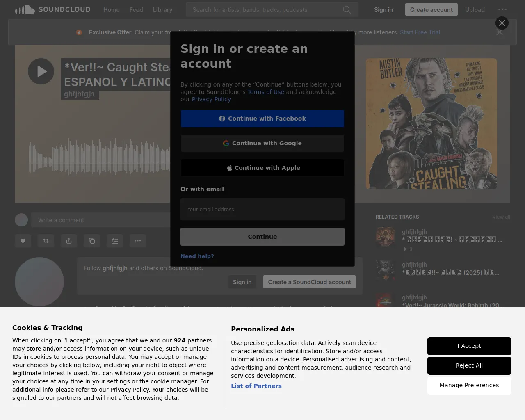Click the copy link icon

click(92, 241)
